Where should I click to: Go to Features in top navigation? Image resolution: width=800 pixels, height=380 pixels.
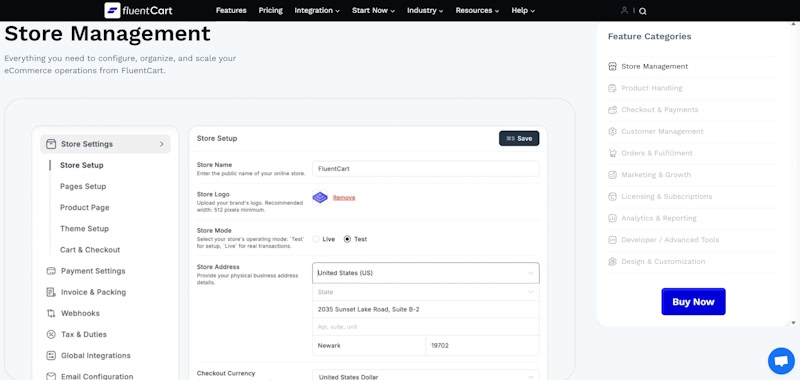[x=231, y=10]
